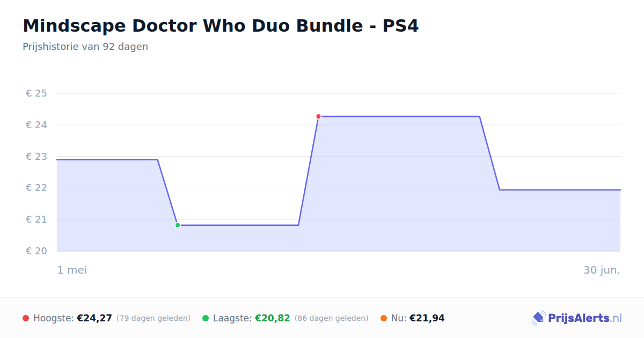The width and height of the screenshot is (644, 338).
Task: Click the Mindscape Doctor Who Duo Bundle title
Action: click(x=221, y=26)
